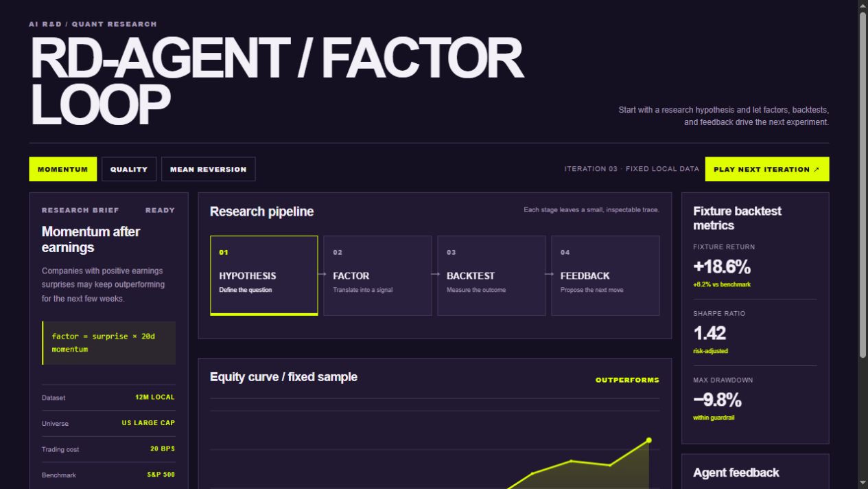The height and width of the screenshot is (489, 868).
Task: Click the '20 BPS' trading cost value
Action: pyautogui.click(x=163, y=448)
